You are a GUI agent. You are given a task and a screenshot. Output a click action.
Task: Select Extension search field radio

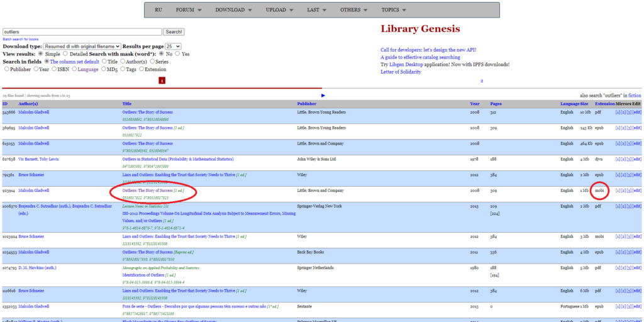[x=142, y=69]
